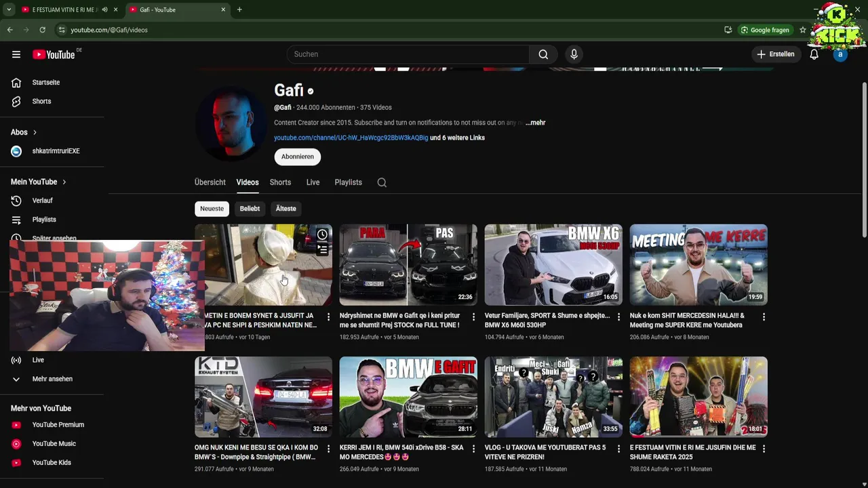Image resolution: width=868 pixels, height=488 pixels.
Task: Close the Gafi - YouTube tab
Action: click(x=223, y=9)
